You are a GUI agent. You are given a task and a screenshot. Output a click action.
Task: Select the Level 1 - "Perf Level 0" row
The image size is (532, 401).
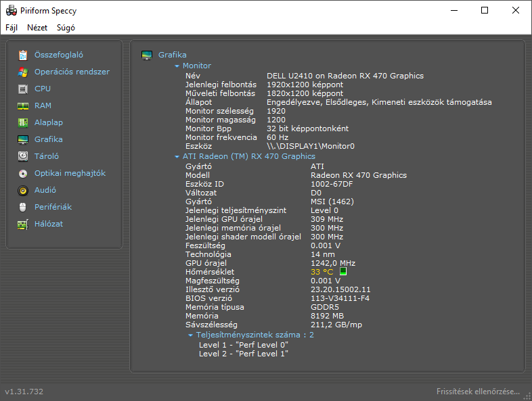click(x=243, y=345)
